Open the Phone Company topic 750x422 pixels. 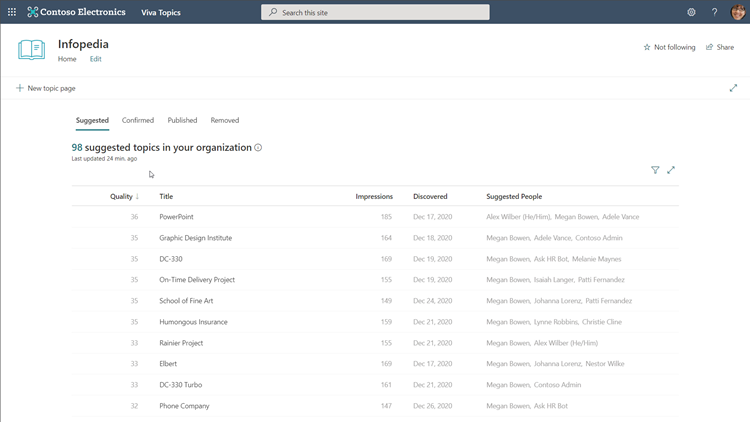tap(184, 406)
